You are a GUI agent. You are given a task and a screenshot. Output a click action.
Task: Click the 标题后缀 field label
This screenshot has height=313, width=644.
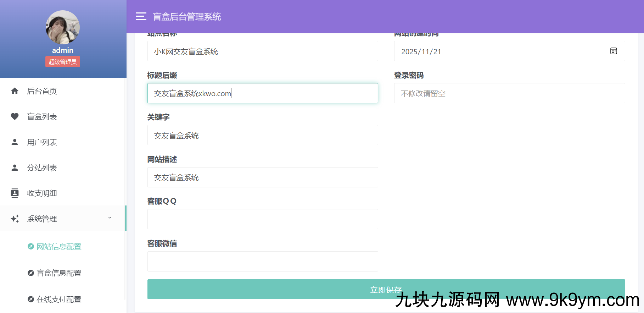click(x=162, y=75)
